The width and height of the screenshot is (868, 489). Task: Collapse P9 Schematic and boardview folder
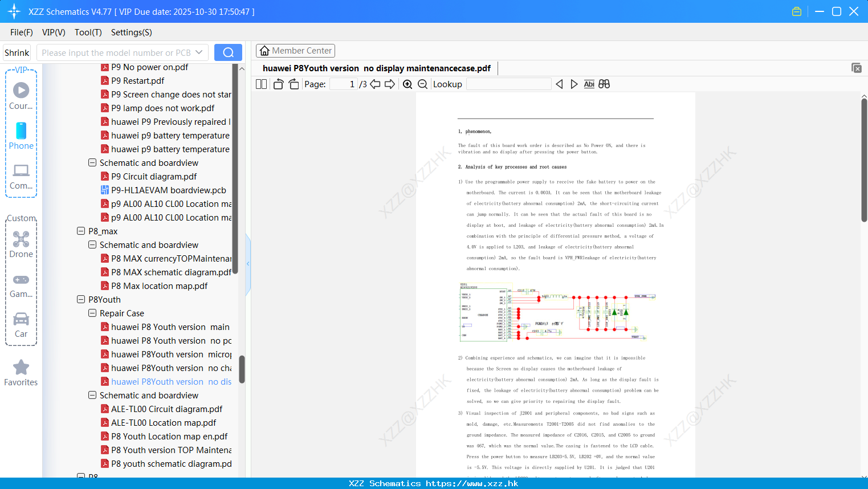click(x=92, y=163)
